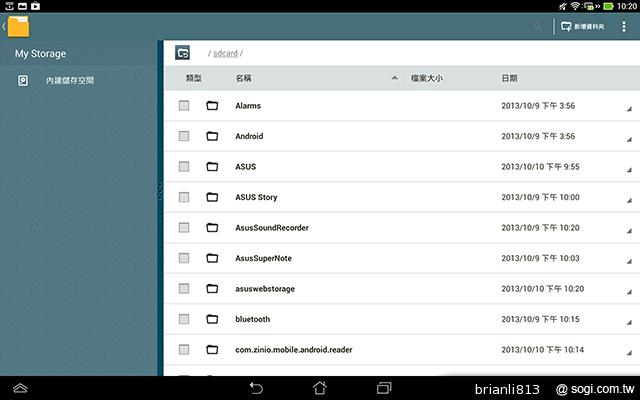Check the com.zinio.mobile.android.reader checkbox
640x400 pixels.
tap(184, 349)
